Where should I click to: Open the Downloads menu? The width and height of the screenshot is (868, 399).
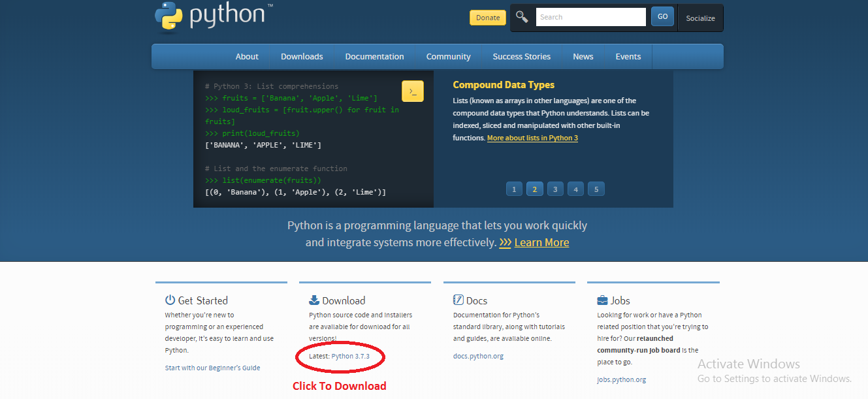[x=301, y=56]
